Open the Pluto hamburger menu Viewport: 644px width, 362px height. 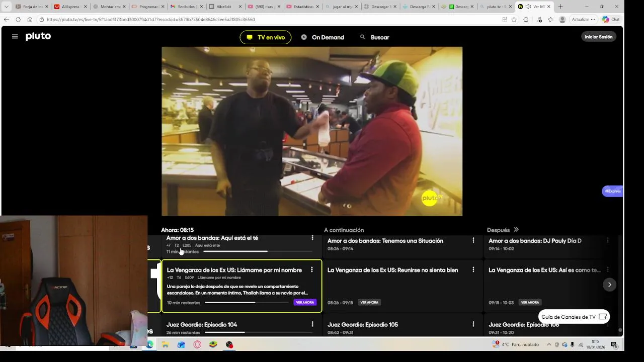pyautogui.click(x=15, y=37)
